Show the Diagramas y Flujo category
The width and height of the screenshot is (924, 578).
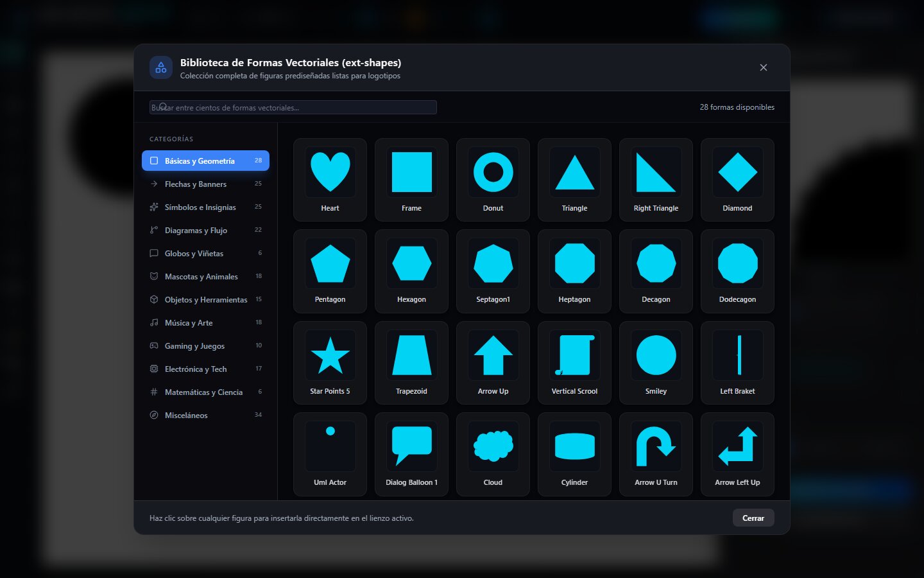pyautogui.click(x=205, y=230)
